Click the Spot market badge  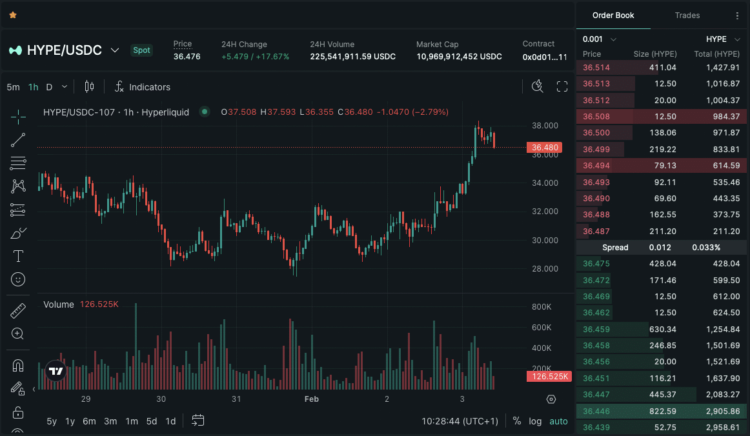point(142,50)
